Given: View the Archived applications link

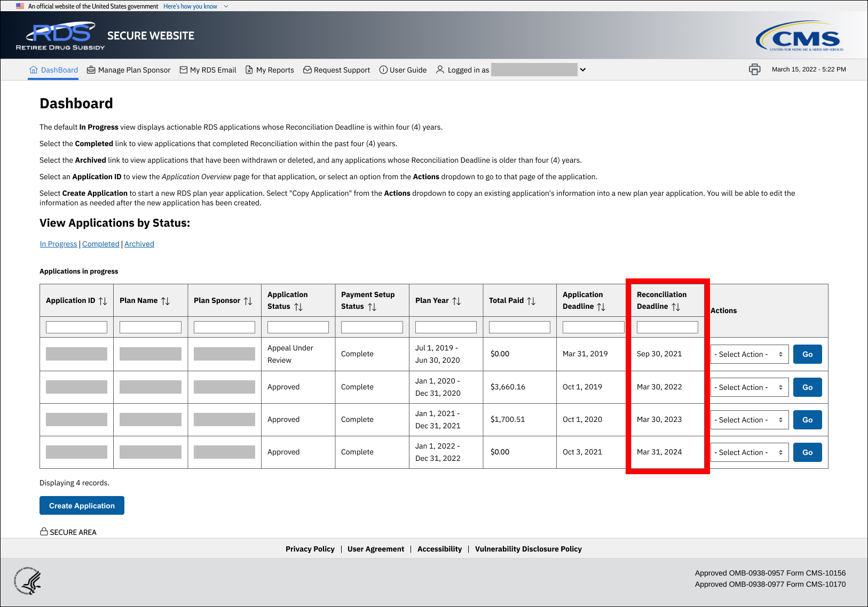Looking at the screenshot, I should click(139, 244).
